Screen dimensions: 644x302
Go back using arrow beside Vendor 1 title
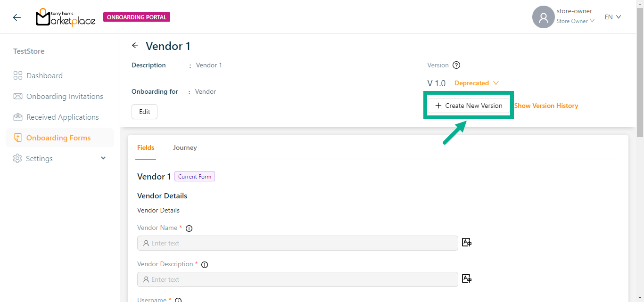(135, 46)
